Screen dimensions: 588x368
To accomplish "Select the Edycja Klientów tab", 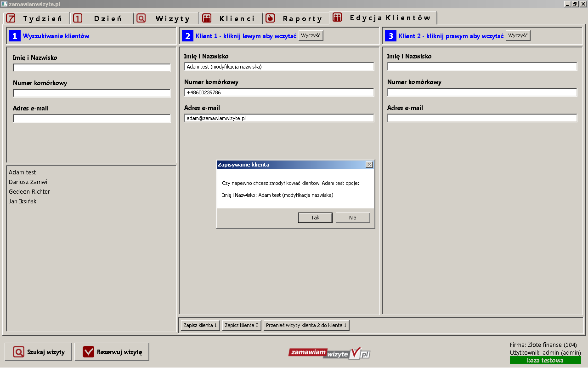I will click(x=383, y=18).
